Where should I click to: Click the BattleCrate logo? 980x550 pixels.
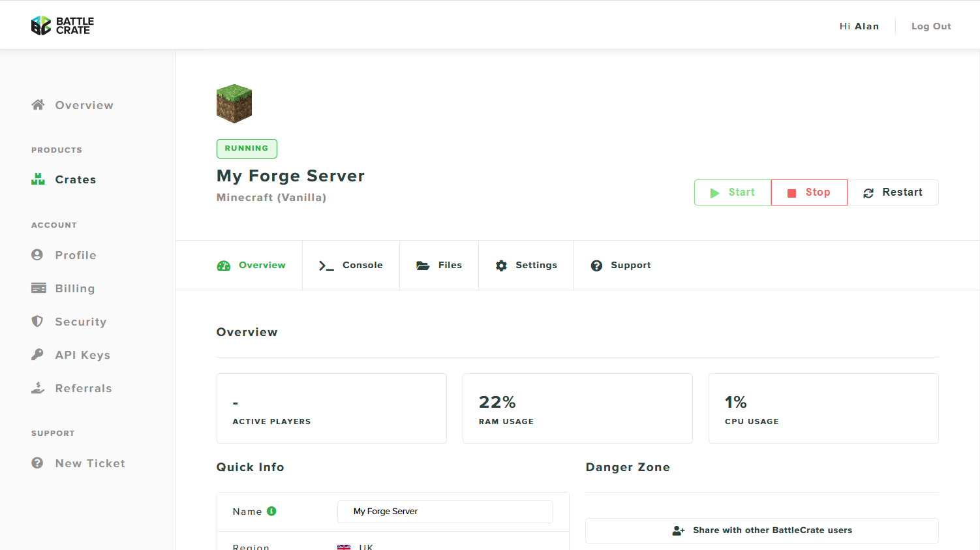[x=63, y=25]
